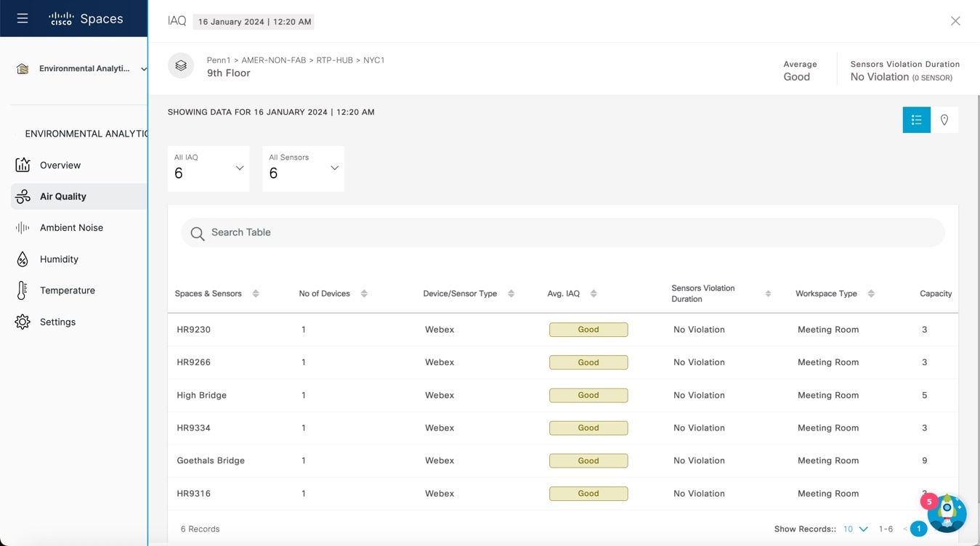Screen dimensions: 980x546
Task: Click the Environmental Analytics app icon
Action: (23, 68)
